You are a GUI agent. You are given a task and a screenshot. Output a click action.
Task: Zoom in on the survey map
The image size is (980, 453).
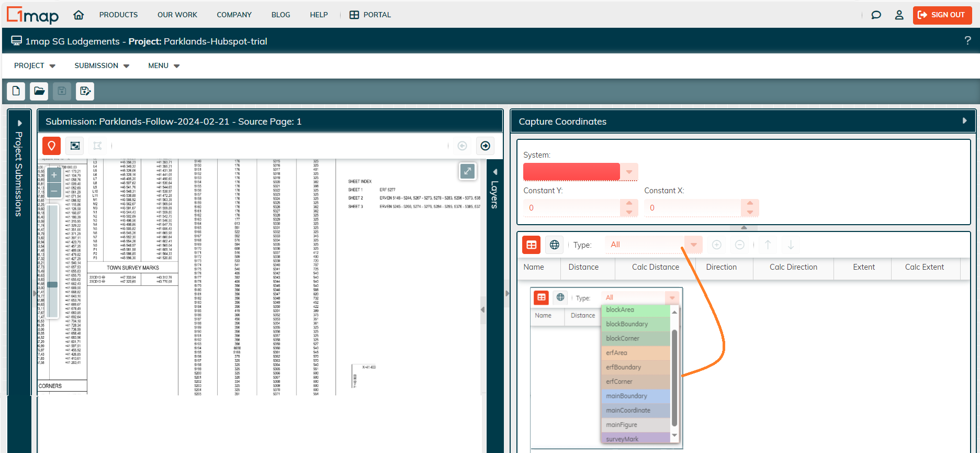tap(54, 175)
